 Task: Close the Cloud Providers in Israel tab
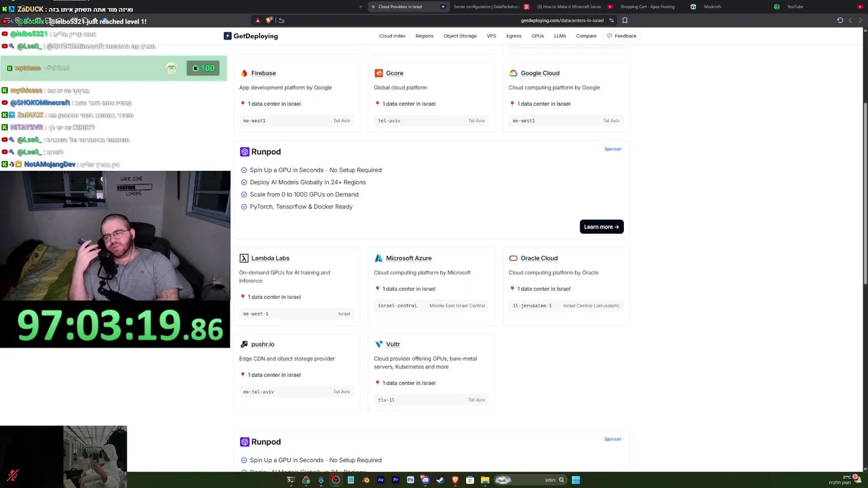point(373,7)
